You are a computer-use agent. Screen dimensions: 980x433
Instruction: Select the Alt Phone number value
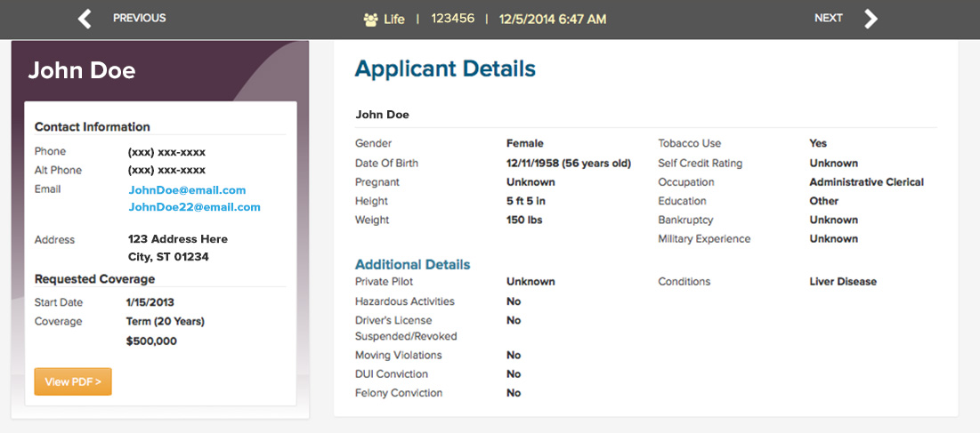[166, 170]
